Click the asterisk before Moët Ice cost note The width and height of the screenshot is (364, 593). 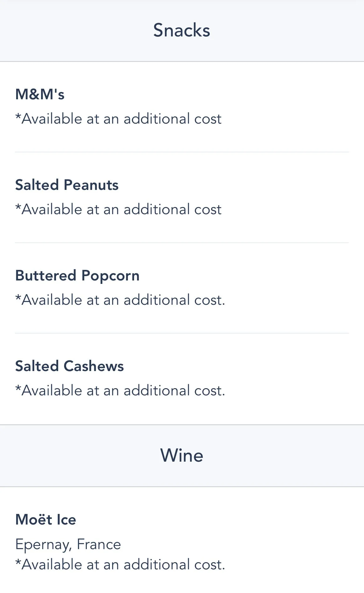[x=18, y=562]
